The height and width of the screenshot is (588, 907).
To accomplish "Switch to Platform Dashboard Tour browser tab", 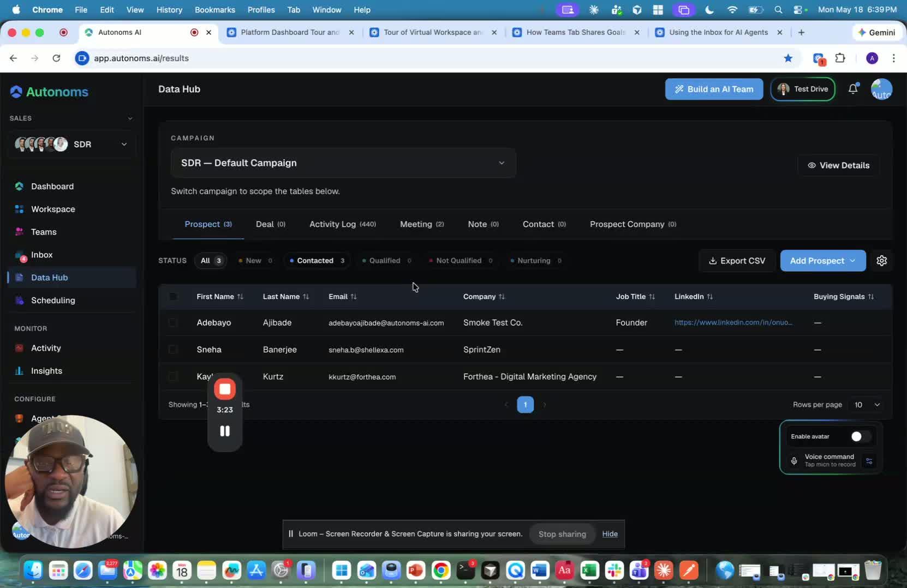I will click(x=290, y=32).
